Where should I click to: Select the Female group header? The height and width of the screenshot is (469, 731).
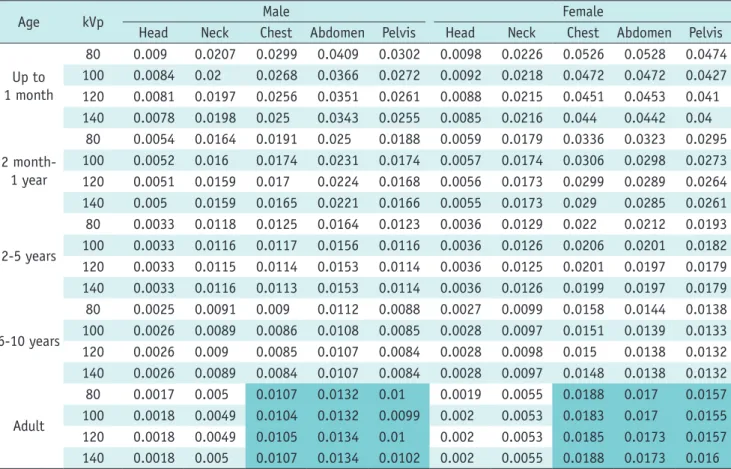583,11
